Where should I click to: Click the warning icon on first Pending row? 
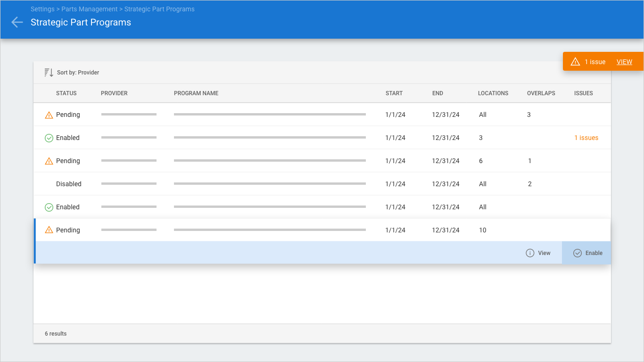[49, 115]
